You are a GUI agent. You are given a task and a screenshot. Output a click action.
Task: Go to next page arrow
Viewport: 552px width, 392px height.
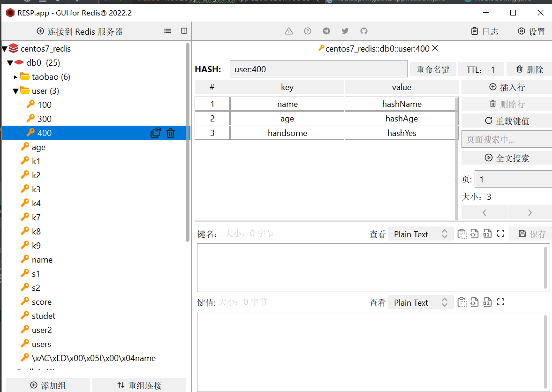coord(530,212)
